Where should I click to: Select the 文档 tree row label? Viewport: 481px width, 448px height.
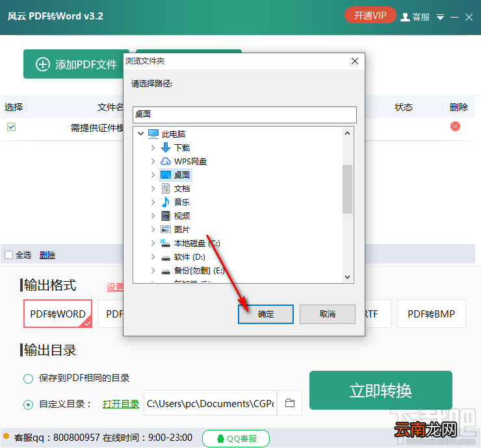182,189
